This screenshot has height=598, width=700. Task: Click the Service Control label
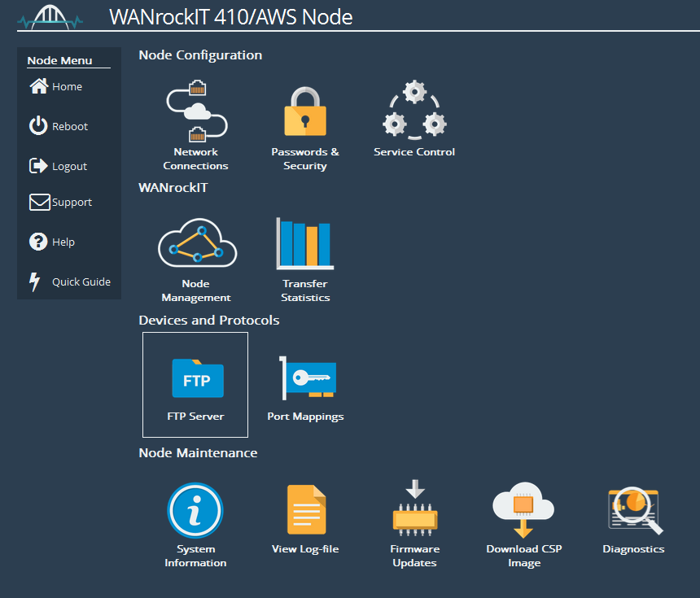pyautogui.click(x=414, y=151)
